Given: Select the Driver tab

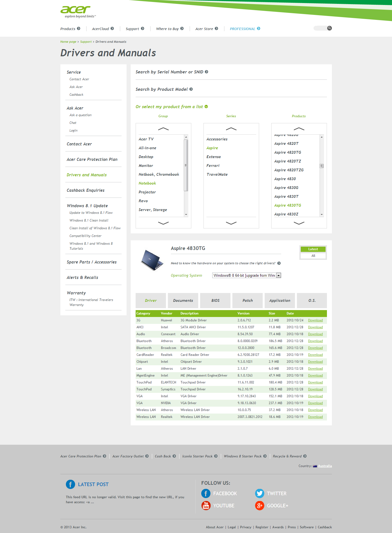Looking at the screenshot, I should click(x=151, y=300).
